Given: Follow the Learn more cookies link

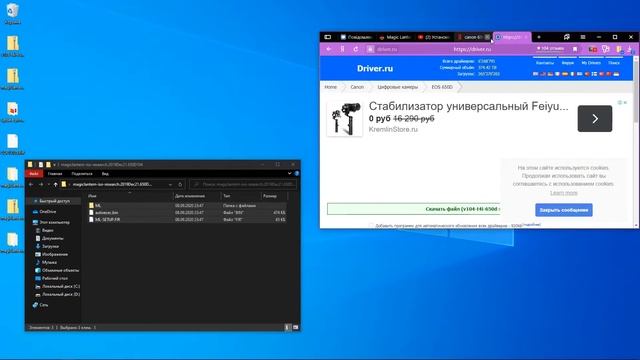Looking at the screenshot, I should [x=564, y=193].
